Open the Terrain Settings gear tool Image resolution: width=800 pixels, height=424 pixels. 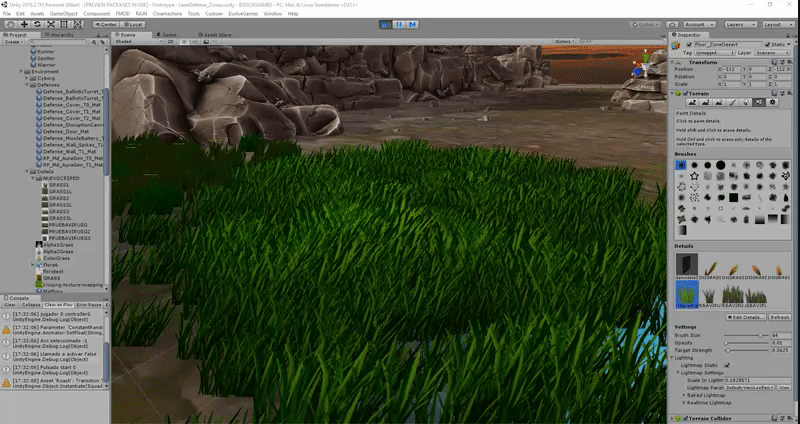(x=772, y=103)
